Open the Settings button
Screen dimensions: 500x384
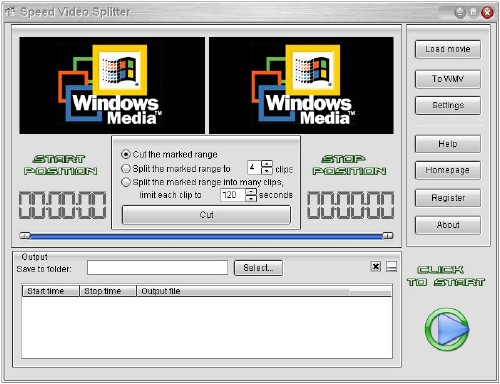pyautogui.click(x=448, y=105)
